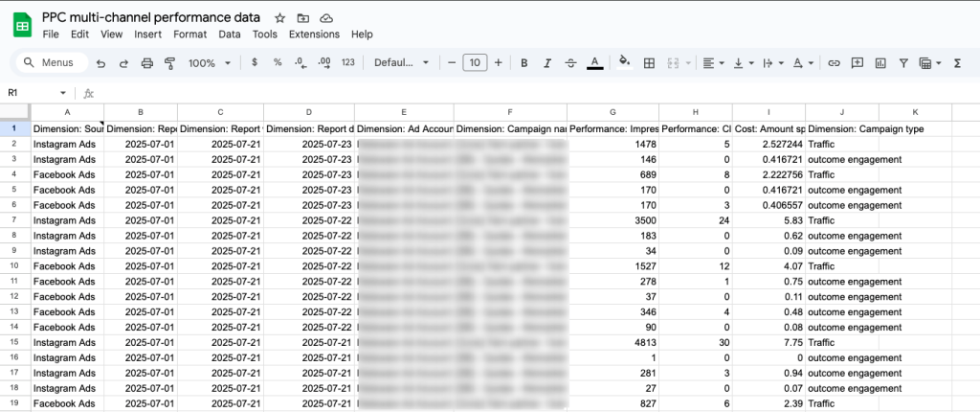This screenshot has width=980, height=412.
Task: Increase decimal places
Action: coord(323,62)
